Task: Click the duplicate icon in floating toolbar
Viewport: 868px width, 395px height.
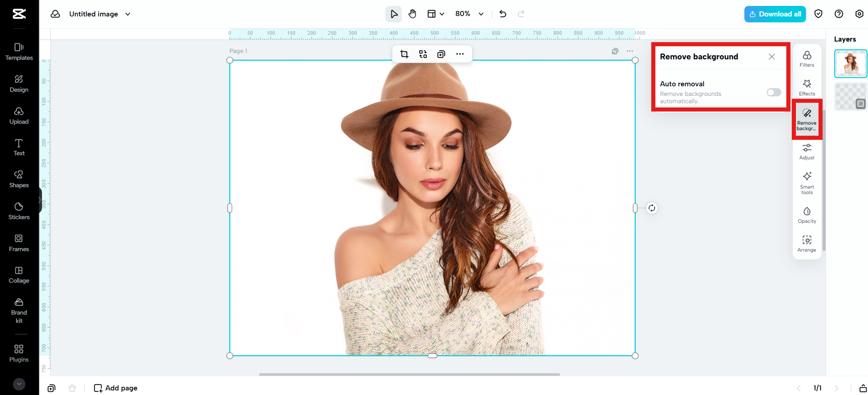Action: [441, 54]
